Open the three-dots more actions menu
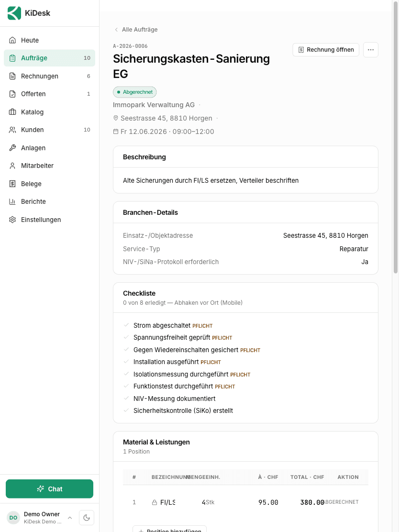Viewport: 399px width, 532px height. [370, 50]
